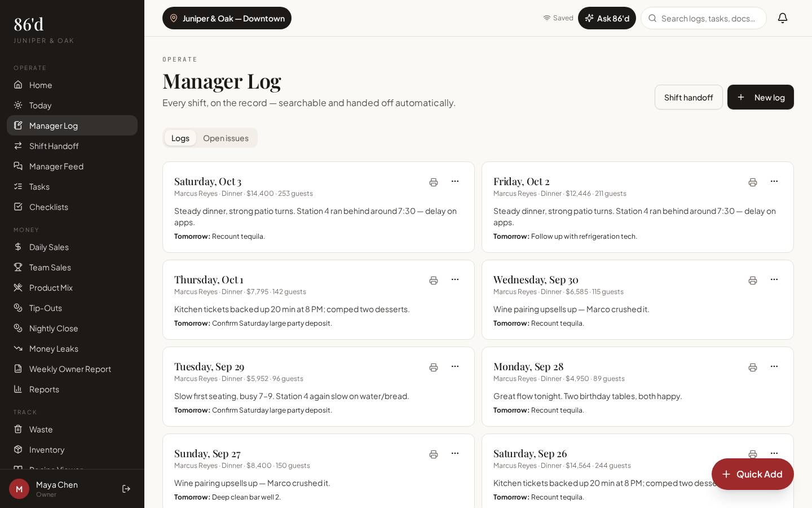This screenshot has width=812, height=508.
Task: Go to Home in the sidebar
Action: [72, 85]
